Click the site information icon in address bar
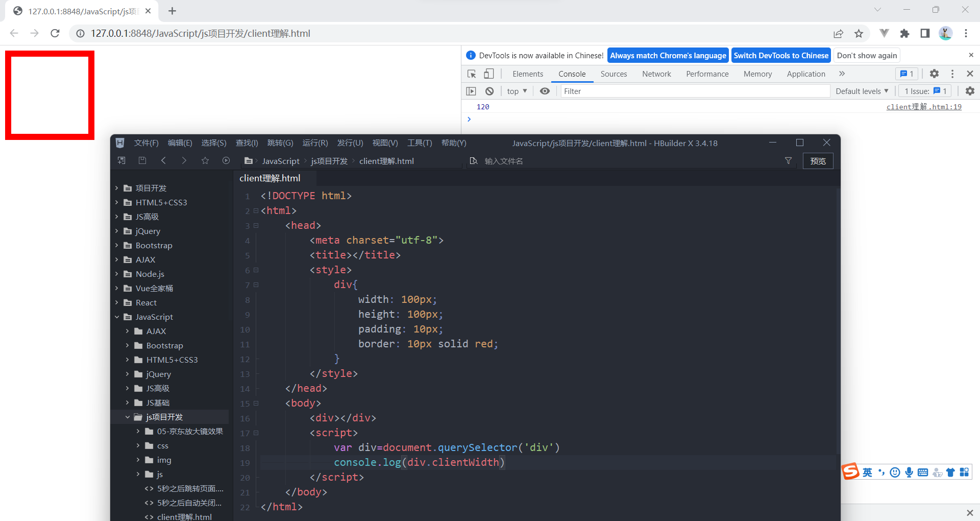The image size is (980, 521). [80, 33]
